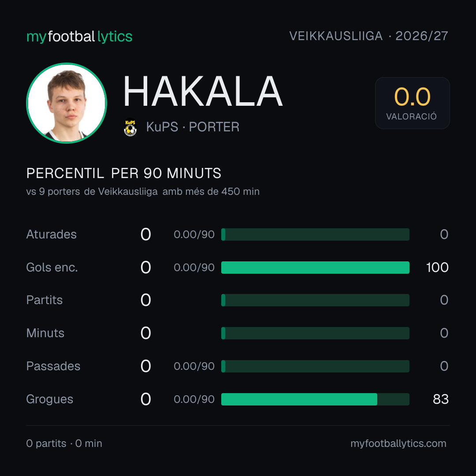
Task: Click the 100 percentile value for Gols enc.
Action: (437, 268)
